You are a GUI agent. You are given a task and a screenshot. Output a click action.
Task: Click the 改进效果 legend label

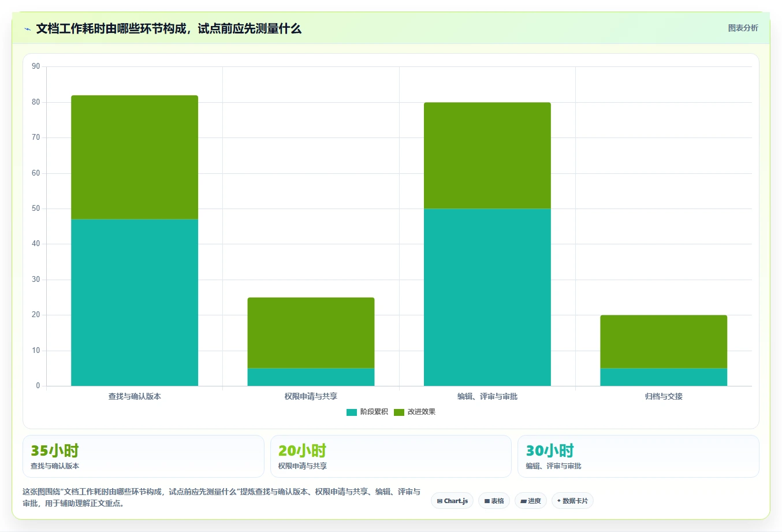(422, 412)
